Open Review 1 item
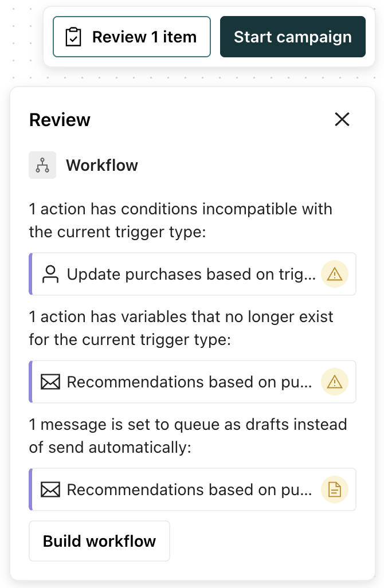Viewport: 384px width, 588px height. 131,36
